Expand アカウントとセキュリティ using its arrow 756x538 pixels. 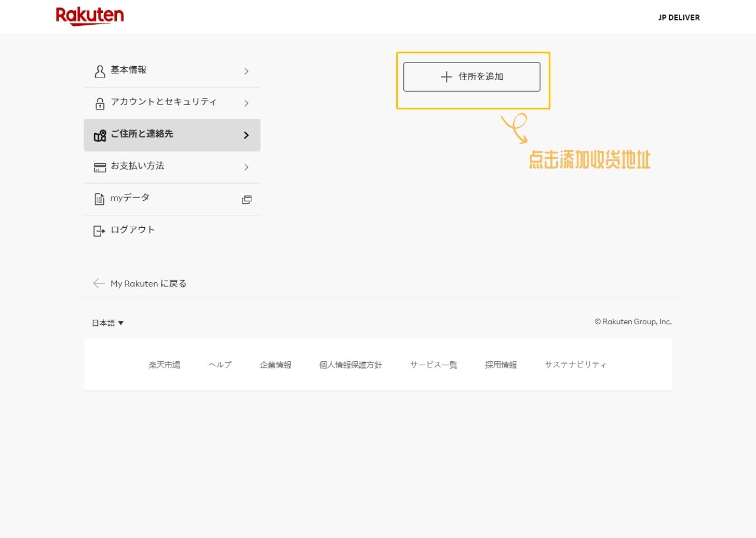click(247, 103)
